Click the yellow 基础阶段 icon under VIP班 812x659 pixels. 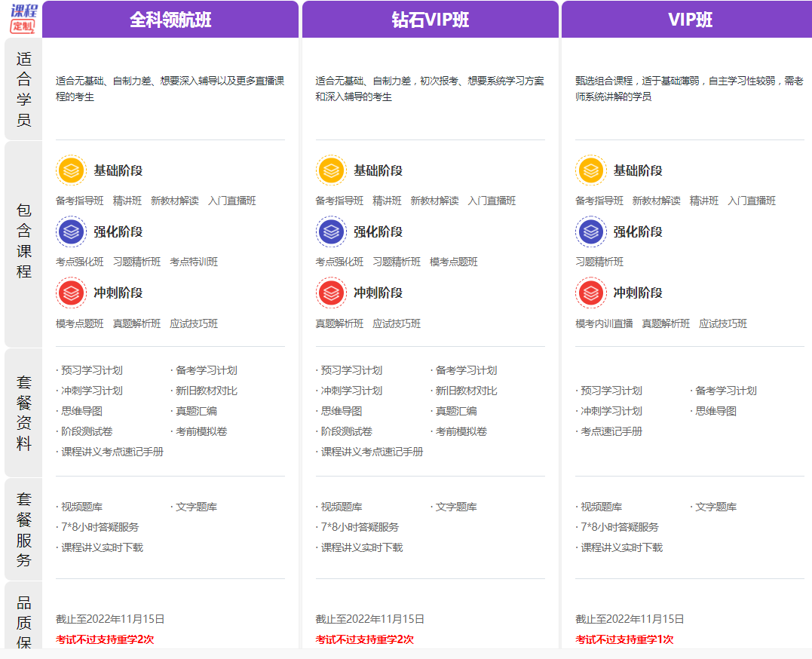click(x=591, y=170)
